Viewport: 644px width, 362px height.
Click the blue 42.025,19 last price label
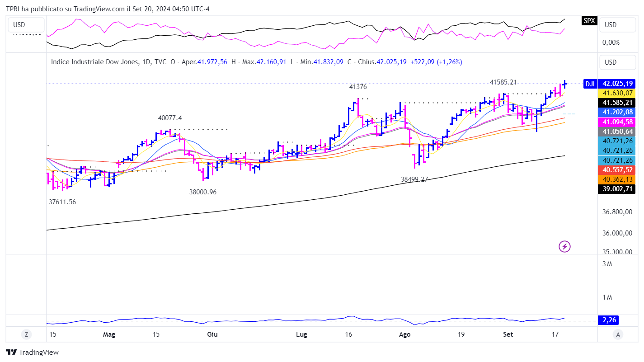click(616, 84)
